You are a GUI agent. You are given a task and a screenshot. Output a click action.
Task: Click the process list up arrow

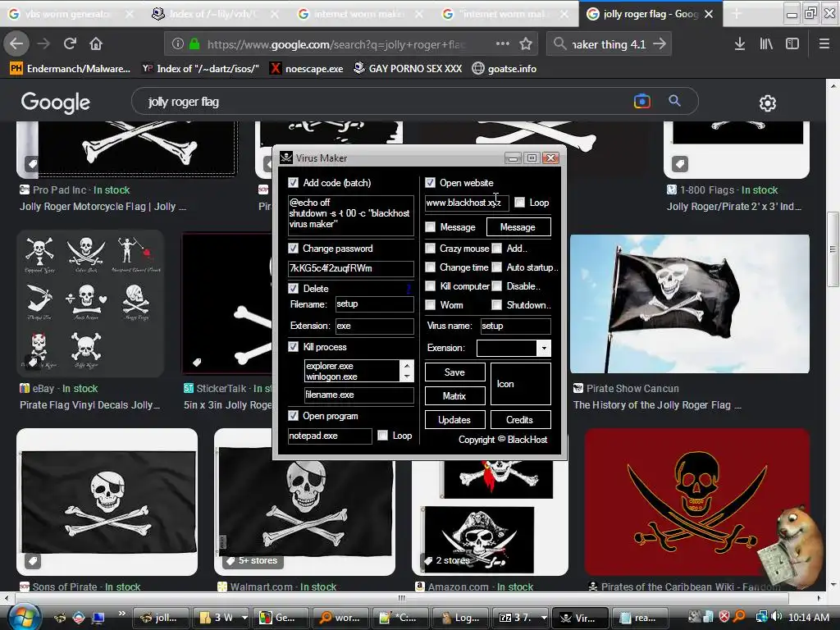click(407, 365)
